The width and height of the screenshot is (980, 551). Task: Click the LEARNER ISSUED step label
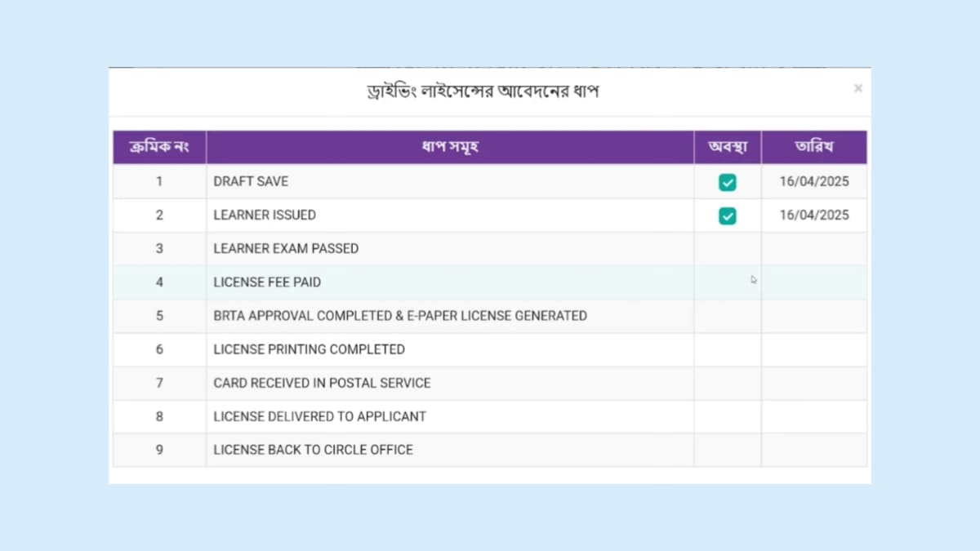[263, 216]
